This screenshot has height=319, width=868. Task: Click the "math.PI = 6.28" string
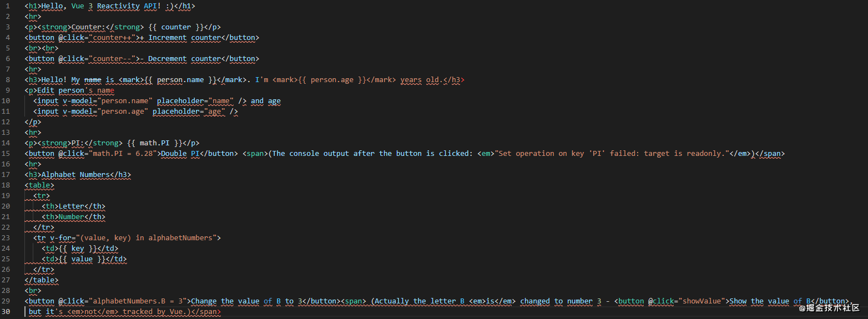pos(124,154)
